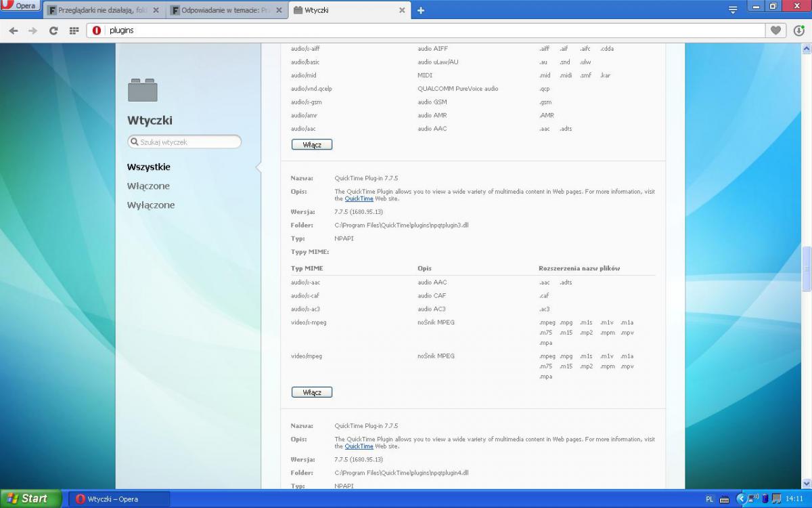Go forward with the forward arrow

tap(33, 30)
